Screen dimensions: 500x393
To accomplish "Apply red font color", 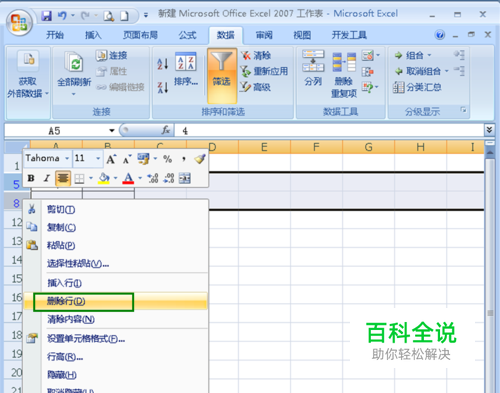I will pyautogui.click(x=128, y=178).
